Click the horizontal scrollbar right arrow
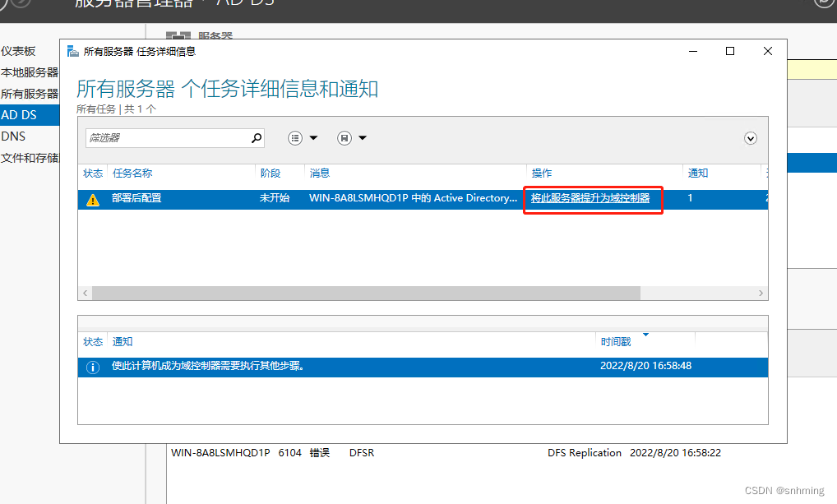This screenshot has height=504, width=837. [761, 294]
